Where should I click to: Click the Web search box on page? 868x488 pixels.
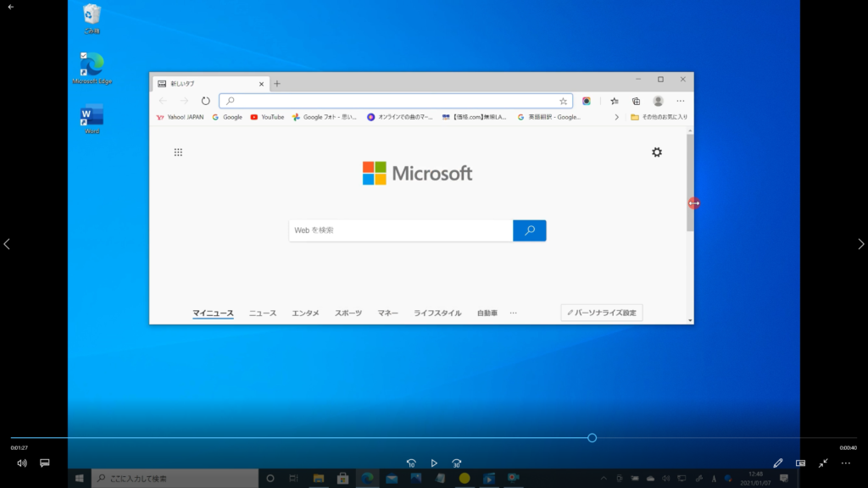pos(401,230)
